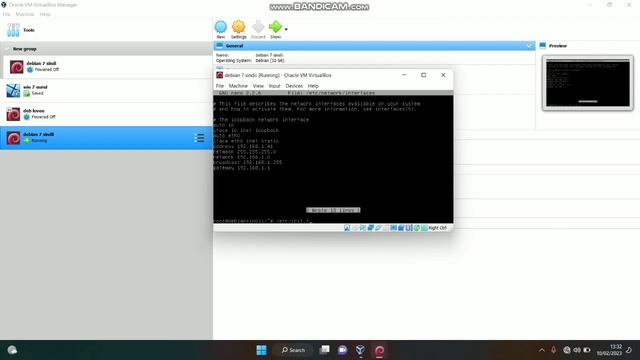This screenshot has height=360, width=640.
Task: Click the hard disk activity icon in VM status bar
Action: click(347, 228)
